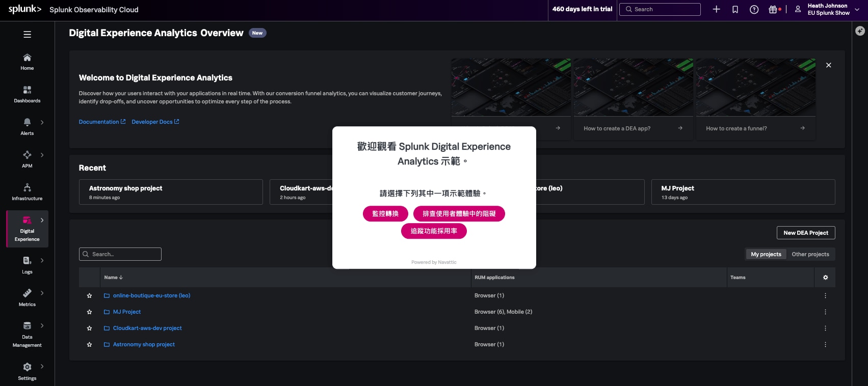Star the Astronomy shop project row
Viewport: 868px width, 386px height.
coord(90,344)
